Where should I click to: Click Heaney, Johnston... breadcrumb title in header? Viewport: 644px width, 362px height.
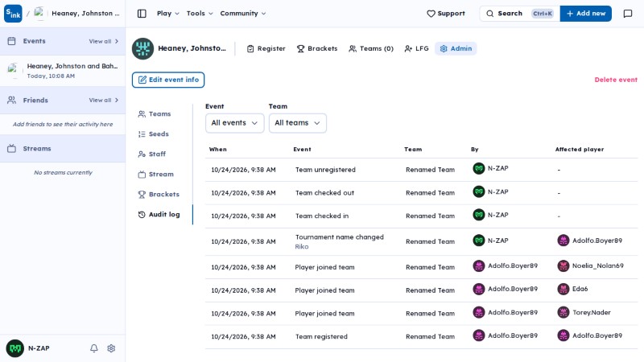click(x=85, y=14)
